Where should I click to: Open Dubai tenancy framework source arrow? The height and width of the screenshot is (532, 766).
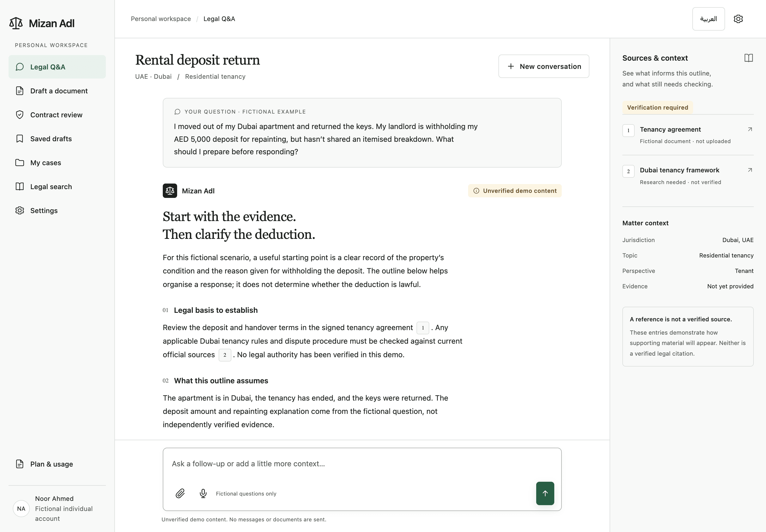tap(750, 170)
